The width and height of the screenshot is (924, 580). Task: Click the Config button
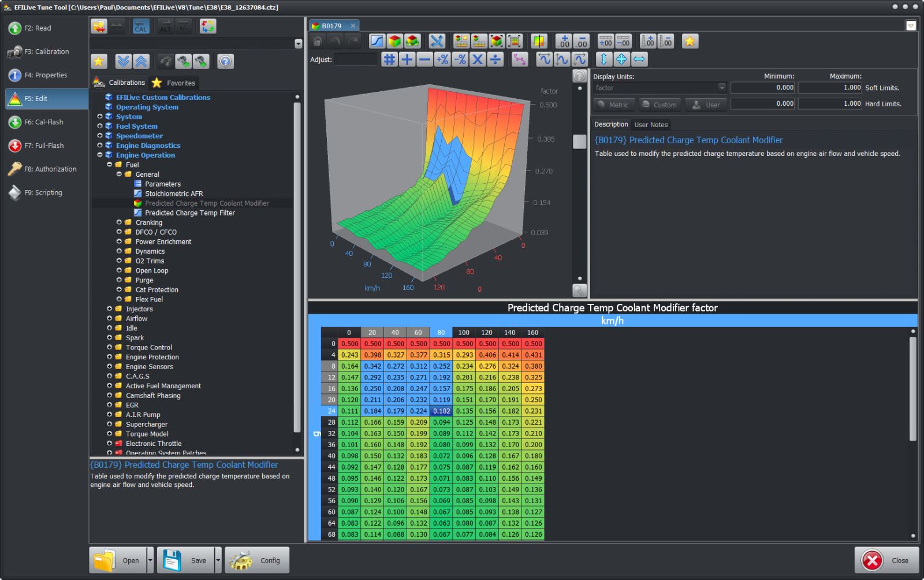pyautogui.click(x=256, y=560)
